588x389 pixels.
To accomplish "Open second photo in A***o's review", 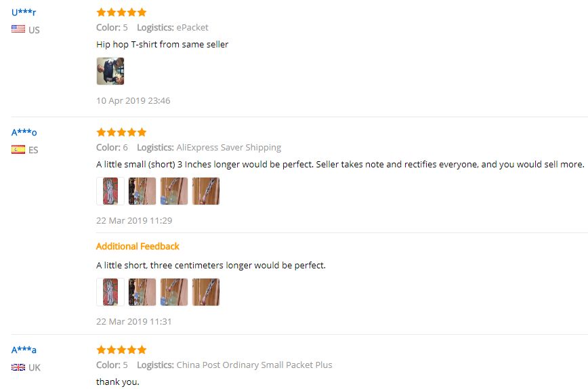I will tap(142, 191).
